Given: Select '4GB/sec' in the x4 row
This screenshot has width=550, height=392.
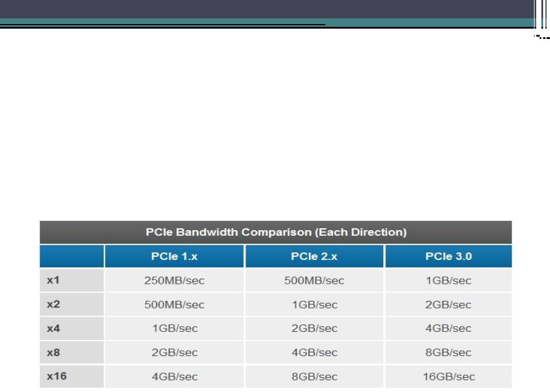Looking at the screenshot, I should 448,328.
